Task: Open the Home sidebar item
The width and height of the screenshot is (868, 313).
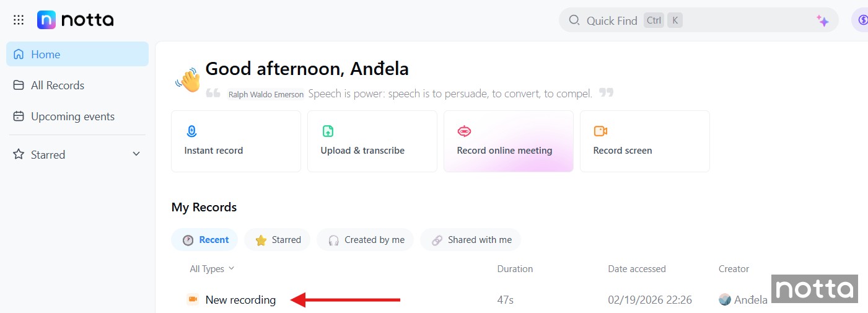Action: [x=77, y=54]
